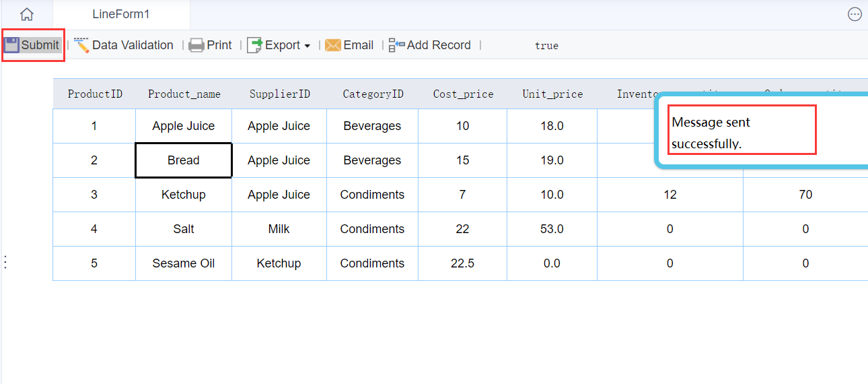Screen dimensions: 868x384
Task: Click unit price 53.0
Action: (x=552, y=229)
